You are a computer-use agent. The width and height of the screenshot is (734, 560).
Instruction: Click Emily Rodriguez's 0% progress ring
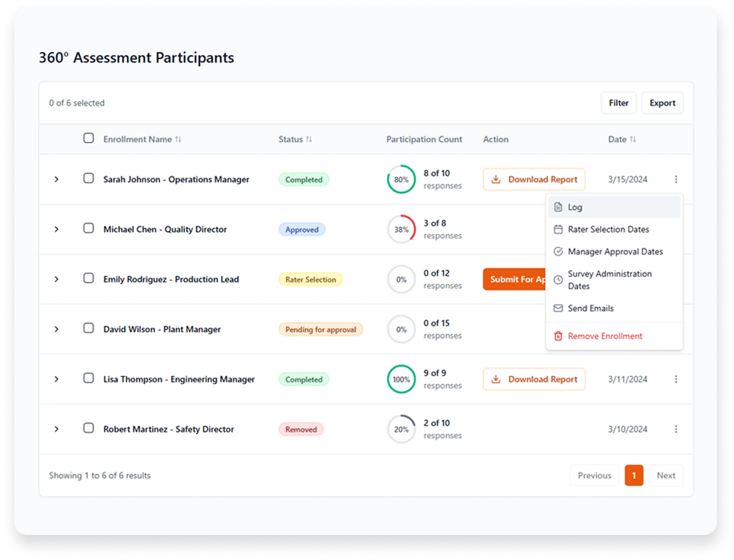pos(401,279)
